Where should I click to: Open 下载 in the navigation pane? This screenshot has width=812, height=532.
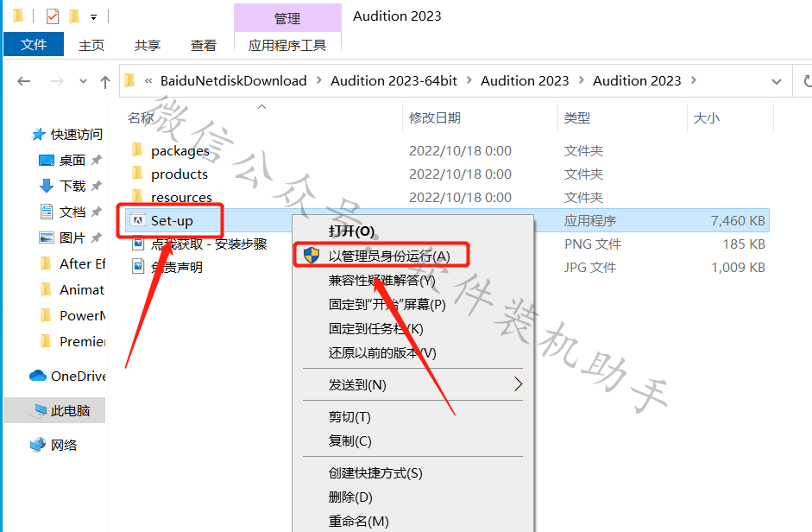72,187
